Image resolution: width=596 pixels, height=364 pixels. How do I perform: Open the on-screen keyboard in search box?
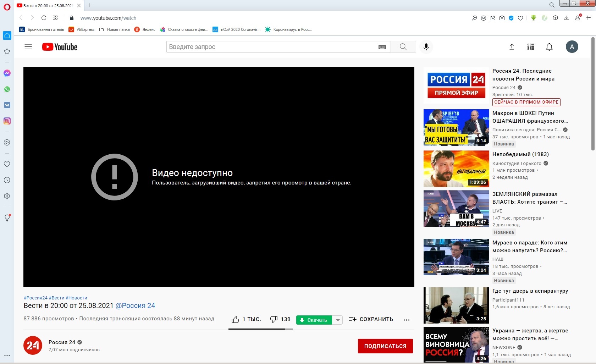382,47
